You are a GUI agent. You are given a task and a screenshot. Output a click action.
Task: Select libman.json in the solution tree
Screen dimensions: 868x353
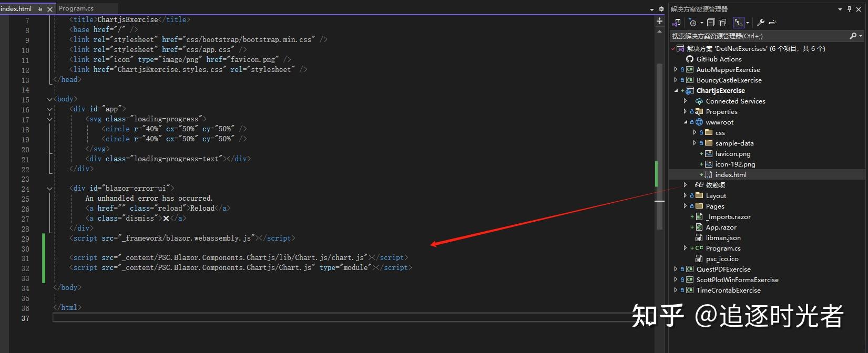pos(723,238)
